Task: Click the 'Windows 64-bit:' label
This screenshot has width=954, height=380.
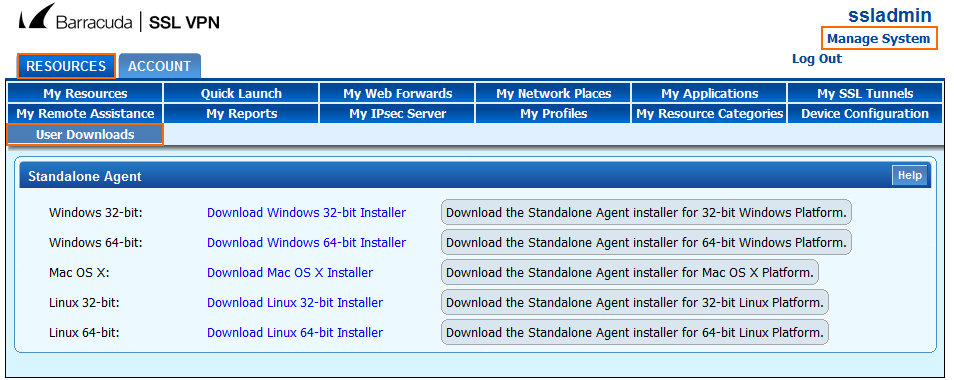Action: pos(96,243)
